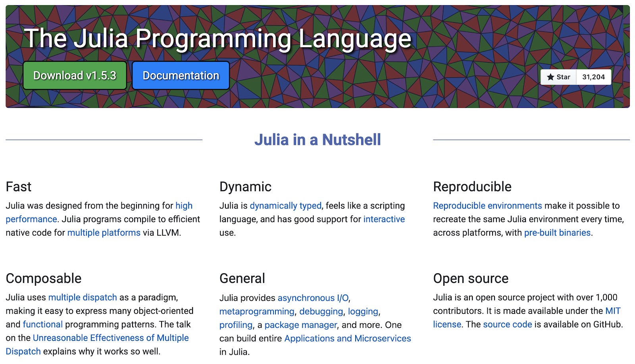Open the 'debugging' link
The width and height of the screenshot is (635, 364).
tap(321, 311)
